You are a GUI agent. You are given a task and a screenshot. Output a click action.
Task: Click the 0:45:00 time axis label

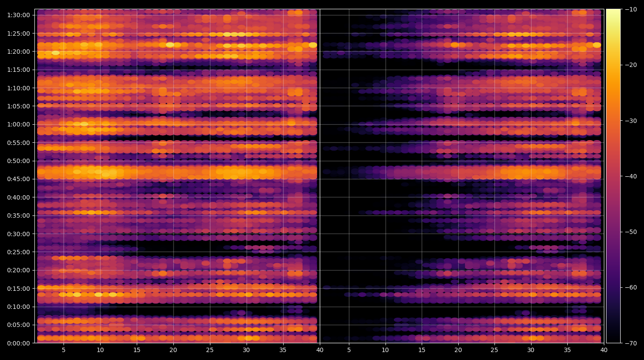(x=19, y=179)
